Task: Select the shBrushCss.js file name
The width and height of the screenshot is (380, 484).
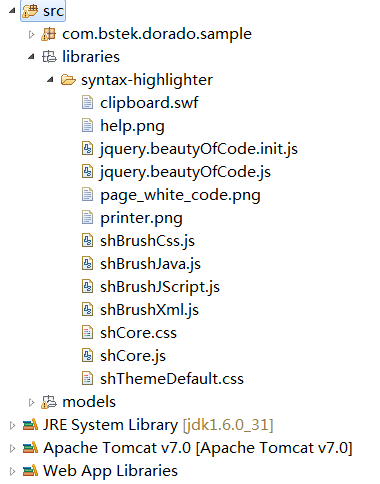Action: [147, 241]
